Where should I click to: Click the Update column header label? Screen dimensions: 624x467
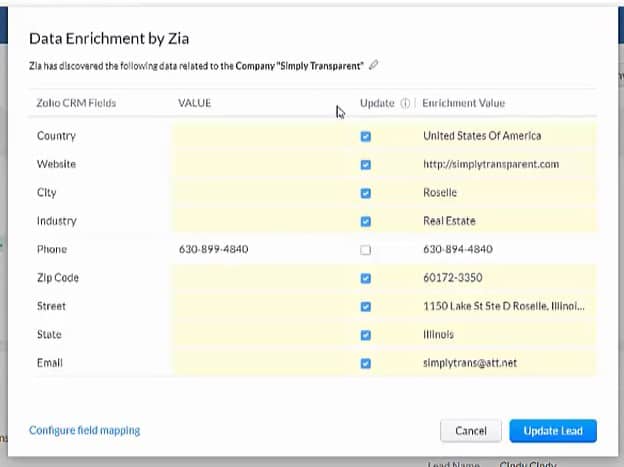click(x=377, y=103)
